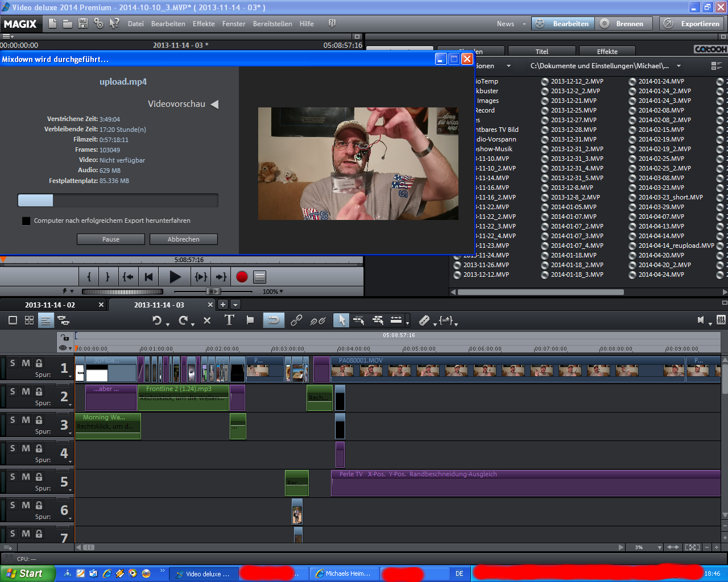
Task: Enable shutdown computer after export checkbox
Action: 26,221
